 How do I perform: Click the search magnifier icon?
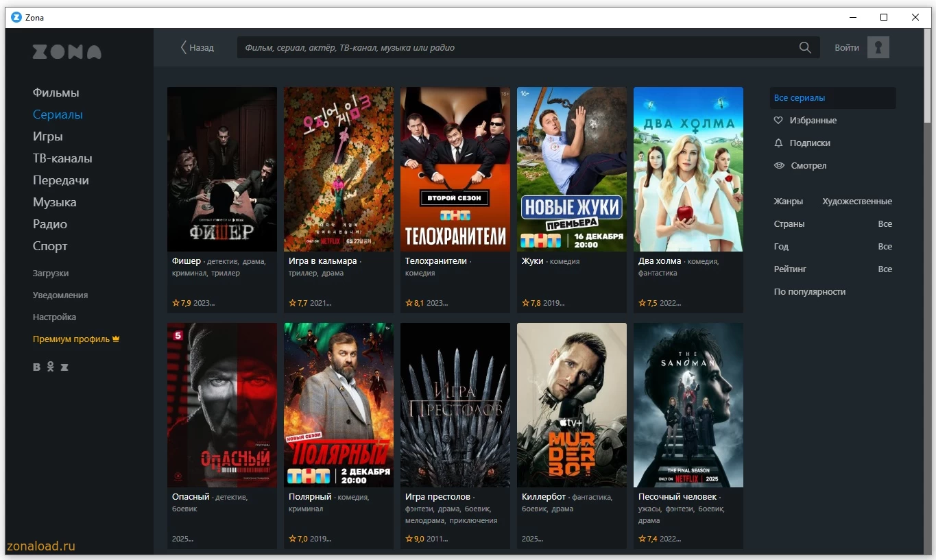coord(805,47)
